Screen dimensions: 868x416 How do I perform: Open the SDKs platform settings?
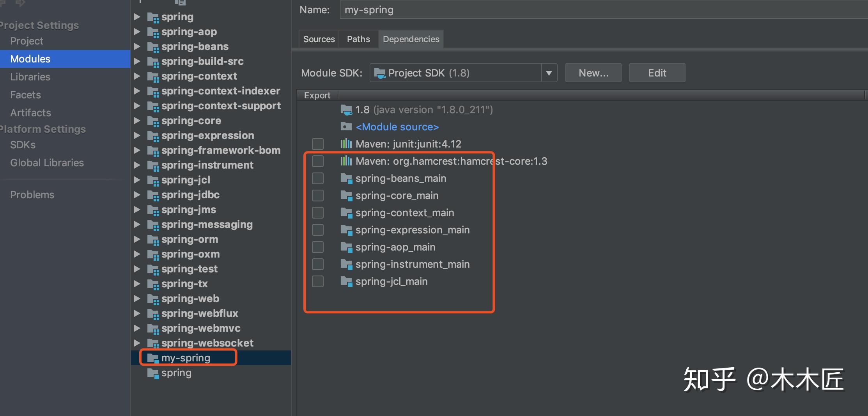(23, 145)
